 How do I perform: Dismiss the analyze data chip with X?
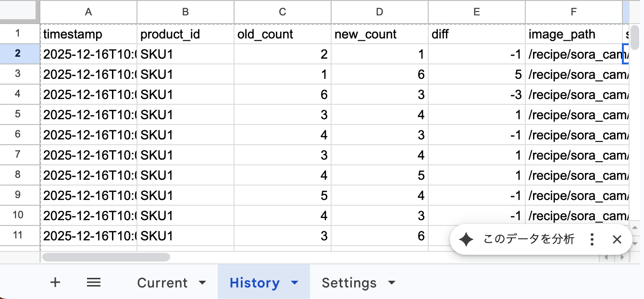tap(617, 239)
